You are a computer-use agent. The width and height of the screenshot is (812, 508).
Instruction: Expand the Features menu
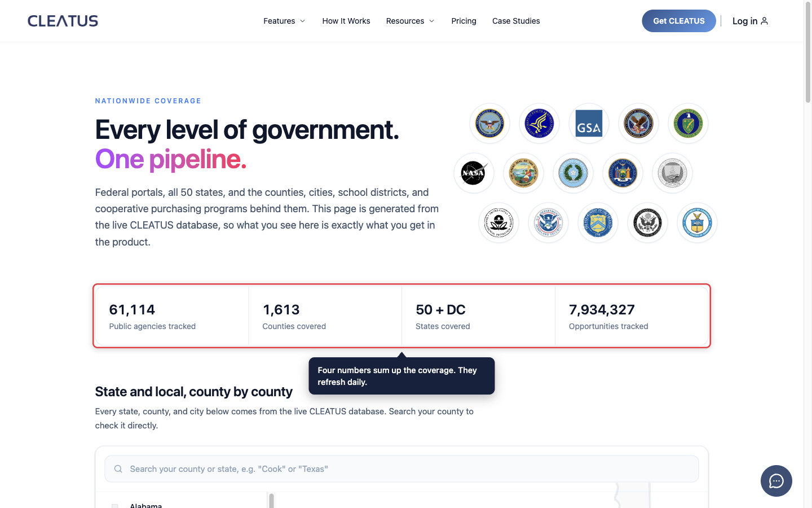[284, 21]
